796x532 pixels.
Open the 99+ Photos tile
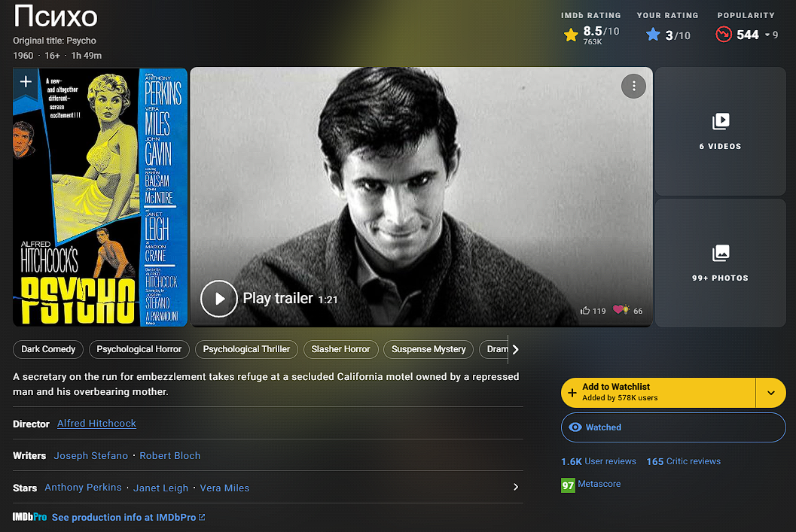pyautogui.click(x=721, y=263)
